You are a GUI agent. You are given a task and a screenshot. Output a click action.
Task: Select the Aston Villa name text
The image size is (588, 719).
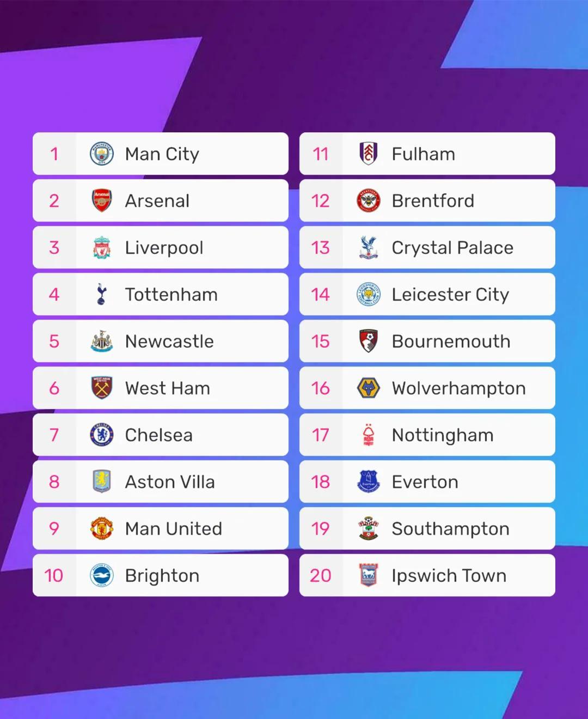[x=170, y=482]
